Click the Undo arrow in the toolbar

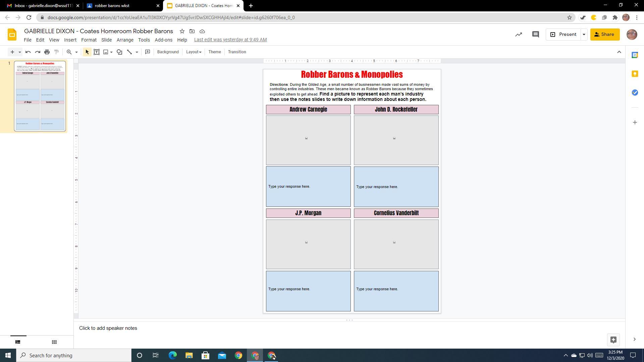(28, 52)
